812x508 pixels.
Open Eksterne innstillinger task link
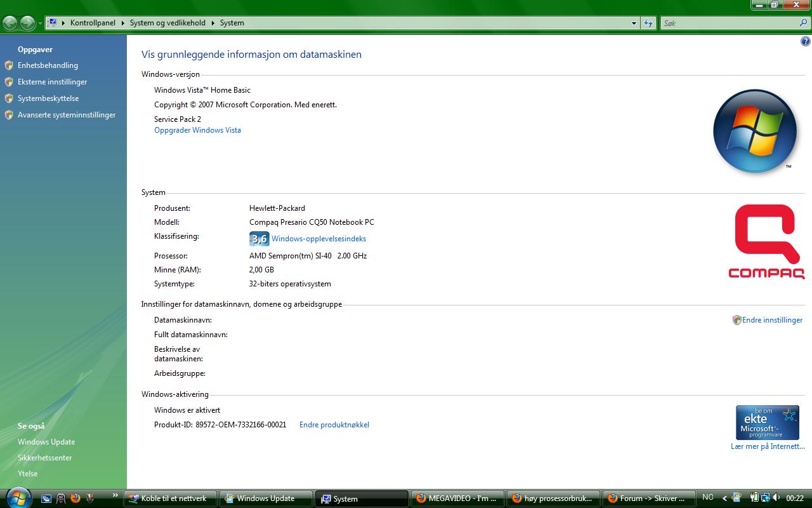(52, 82)
